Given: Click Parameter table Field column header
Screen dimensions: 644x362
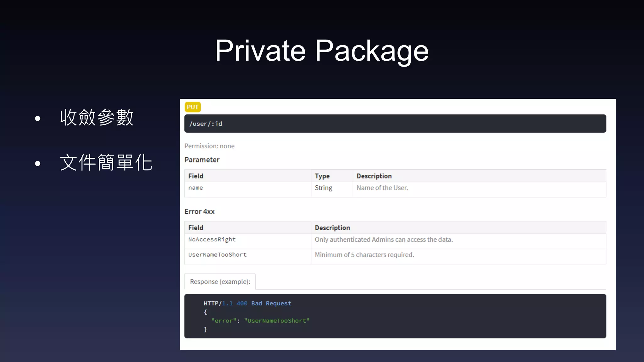Looking at the screenshot, I should click(248, 176).
